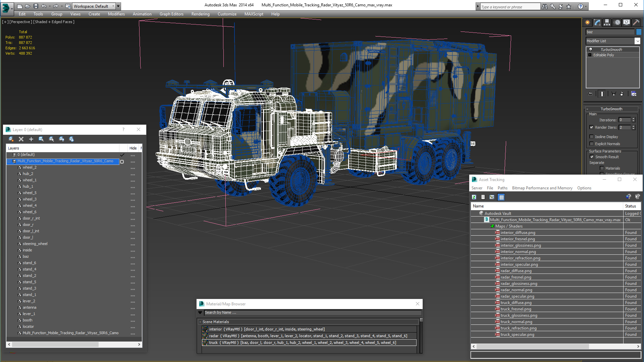Image resolution: width=644 pixels, height=362 pixels.
Task: Open the Paths menu in Asset Tracking
Action: point(502,188)
